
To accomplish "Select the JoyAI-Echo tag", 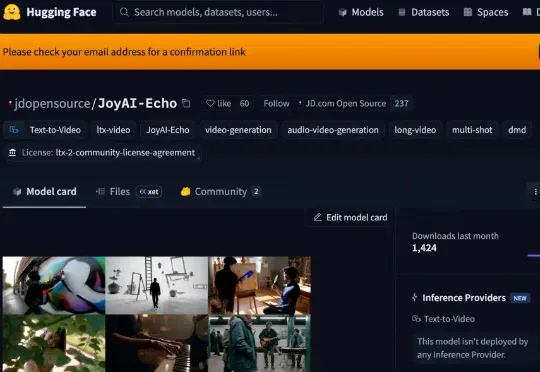I will pyautogui.click(x=168, y=130).
